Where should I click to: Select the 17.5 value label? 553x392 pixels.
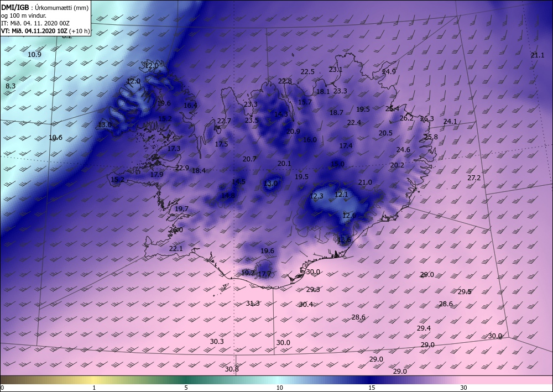click(221, 144)
